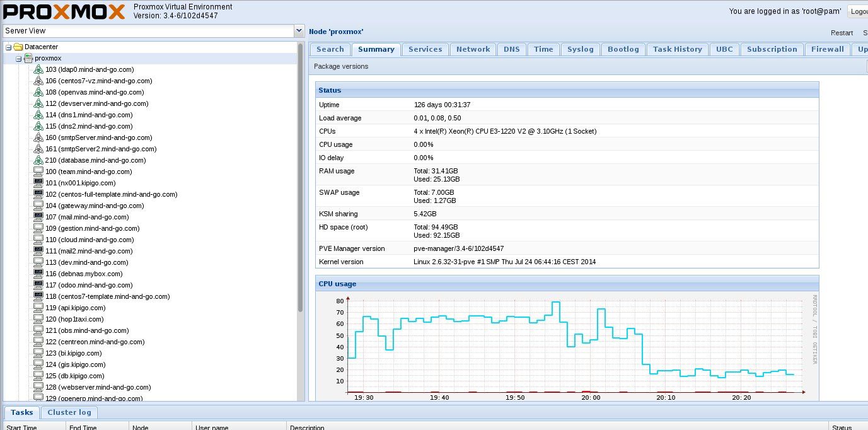Click the VM monitor icon for 116 debnas.mybox.com

pos(38,274)
